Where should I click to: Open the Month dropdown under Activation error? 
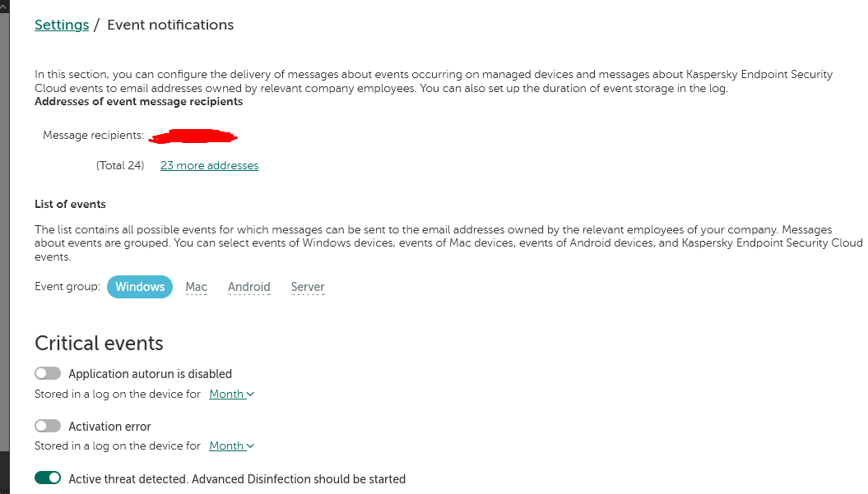tap(231, 446)
